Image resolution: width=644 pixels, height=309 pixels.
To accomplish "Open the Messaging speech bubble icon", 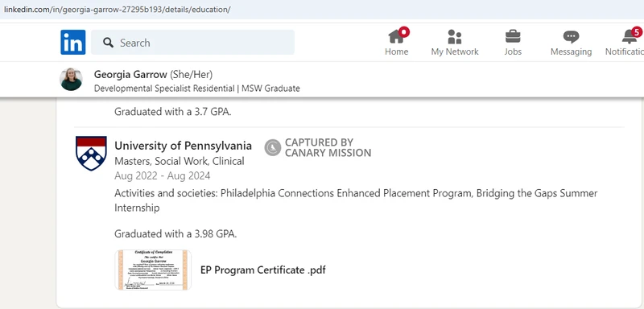I will [x=571, y=37].
